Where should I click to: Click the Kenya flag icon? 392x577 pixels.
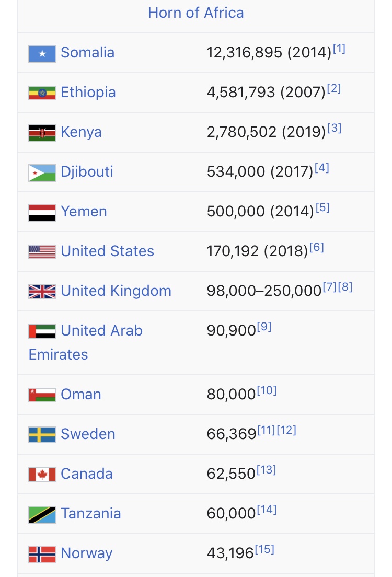click(42, 133)
